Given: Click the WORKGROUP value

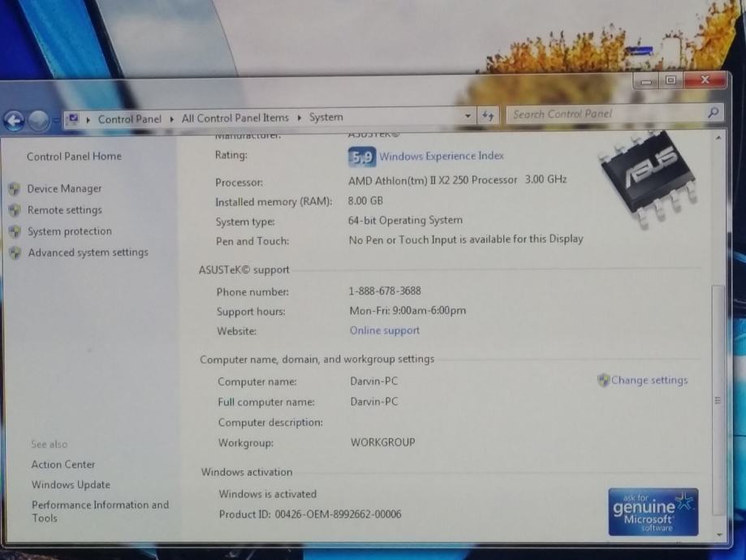Looking at the screenshot, I should [x=382, y=442].
